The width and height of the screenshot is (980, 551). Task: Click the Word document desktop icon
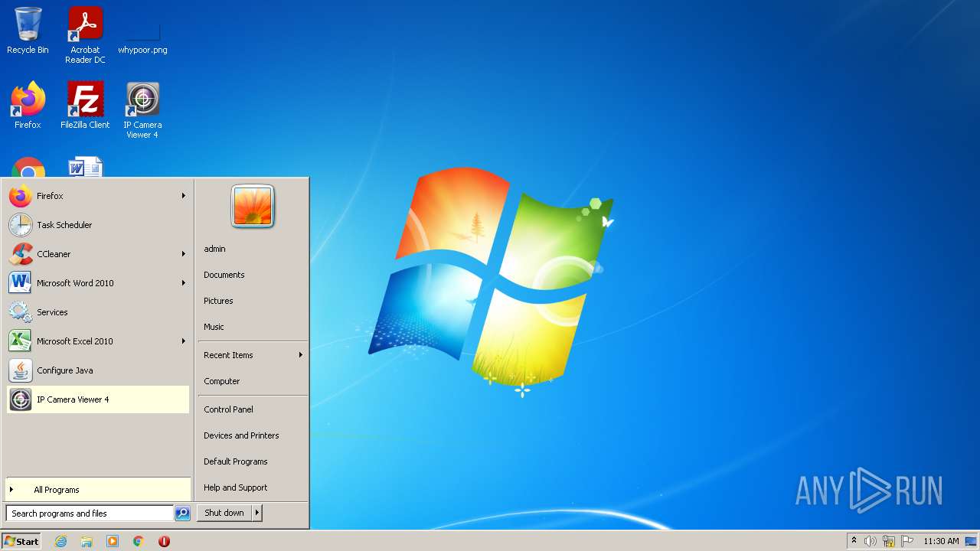(85, 168)
